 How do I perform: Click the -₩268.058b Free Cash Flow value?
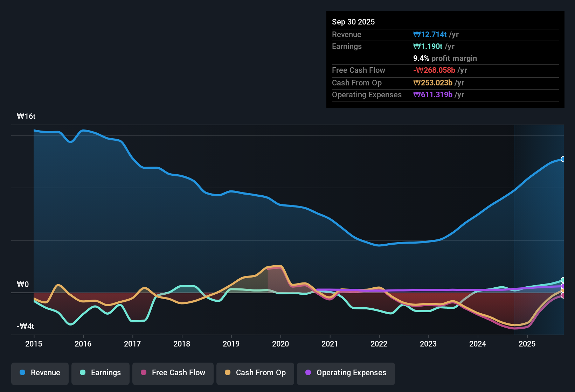[x=435, y=70]
